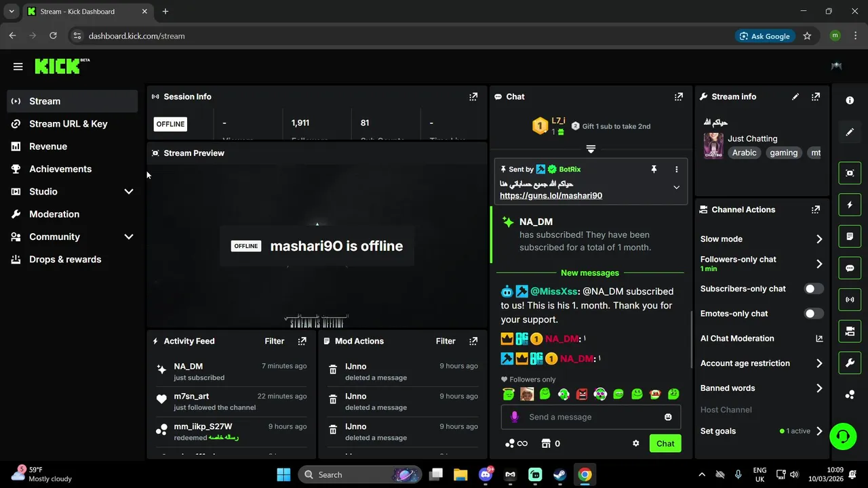
Task: Open Banned words settings
Action: (x=762, y=388)
